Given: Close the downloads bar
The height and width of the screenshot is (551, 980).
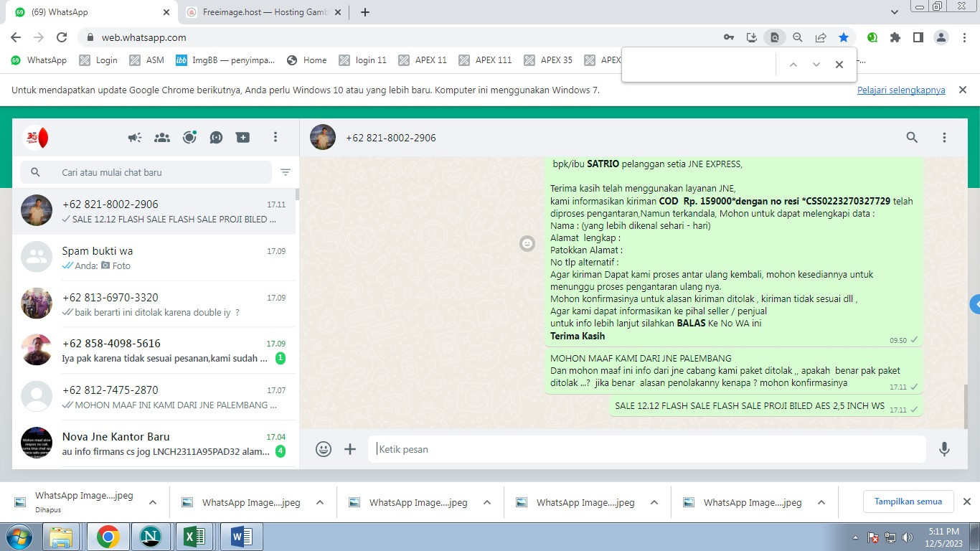Looking at the screenshot, I should click(966, 501).
